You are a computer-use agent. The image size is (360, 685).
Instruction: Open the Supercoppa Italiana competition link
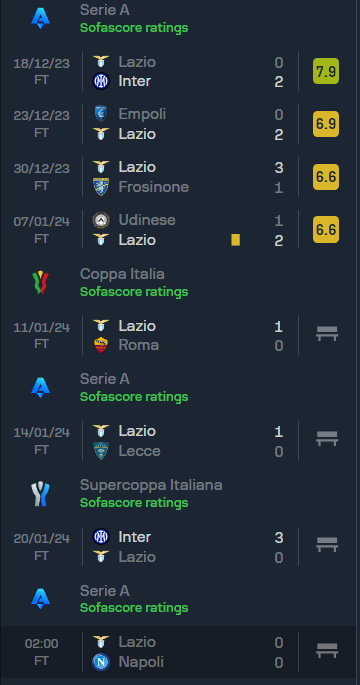click(x=151, y=485)
